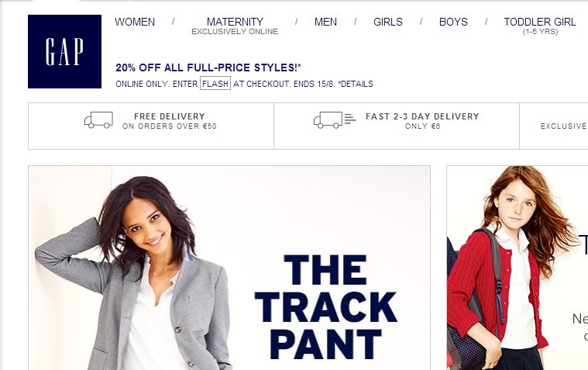
Task: Click the free delivery truck icon
Action: [x=98, y=119]
